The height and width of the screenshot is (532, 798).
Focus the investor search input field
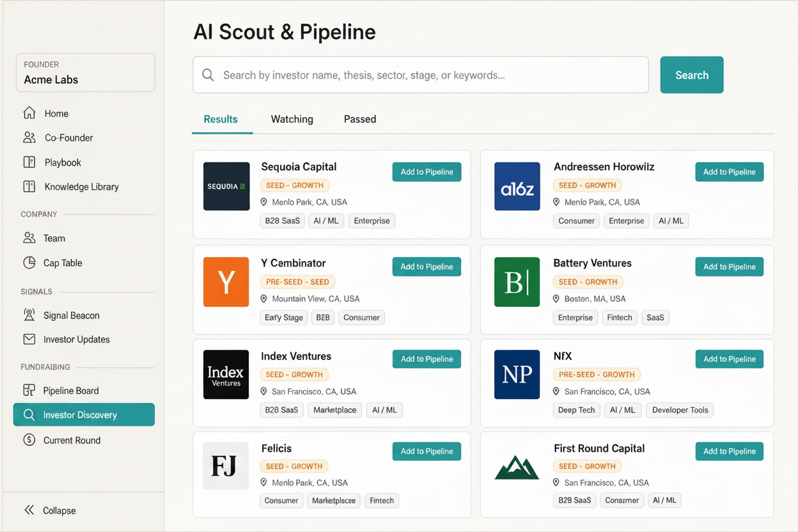click(421, 75)
